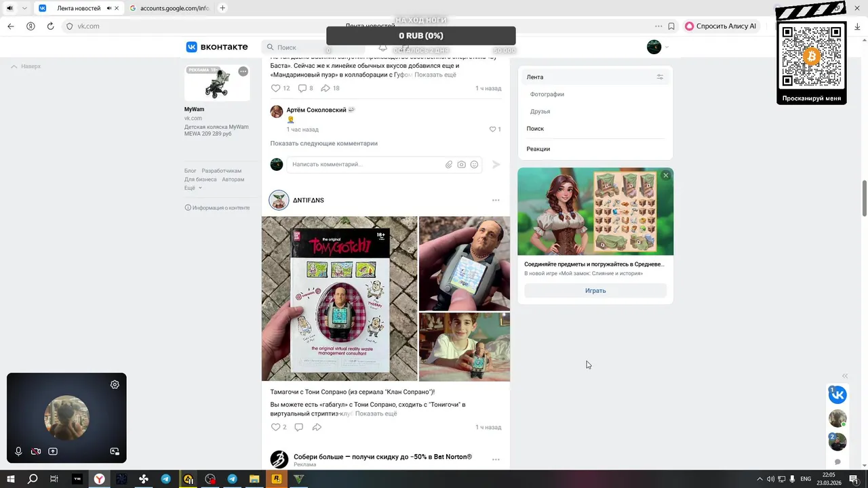
Task: Click the VKontakte logo in header
Action: 217,47
